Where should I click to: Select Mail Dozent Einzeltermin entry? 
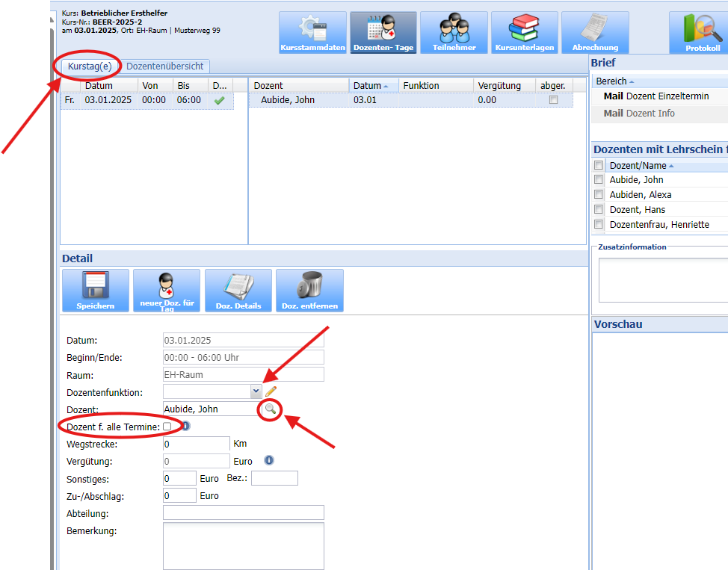pyautogui.click(x=655, y=96)
